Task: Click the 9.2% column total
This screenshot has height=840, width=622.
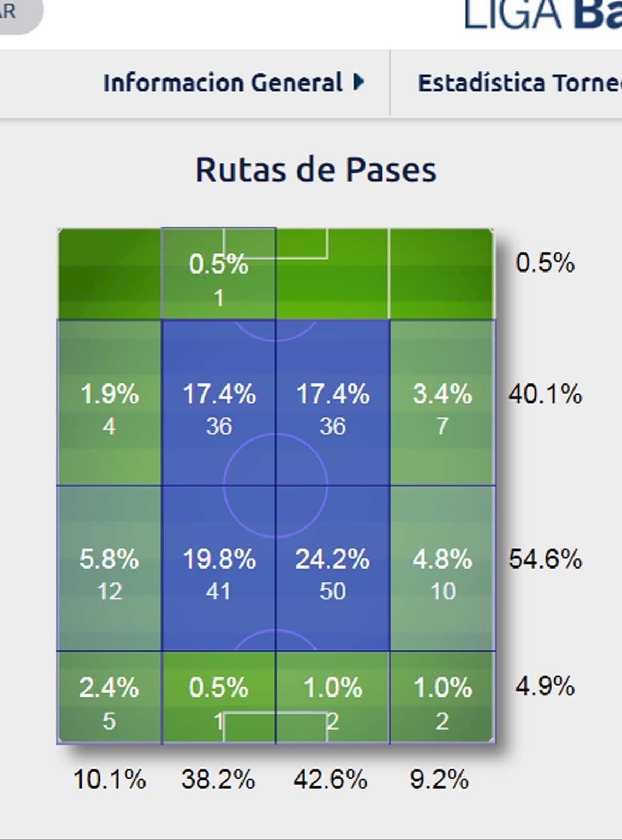Action: click(x=439, y=780)
